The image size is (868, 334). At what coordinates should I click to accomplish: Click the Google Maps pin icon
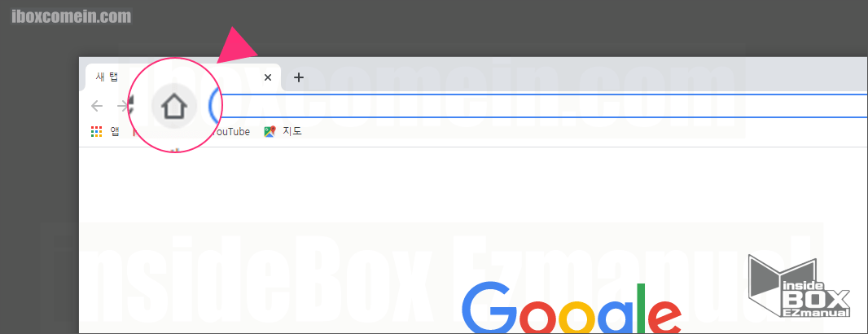270,131
